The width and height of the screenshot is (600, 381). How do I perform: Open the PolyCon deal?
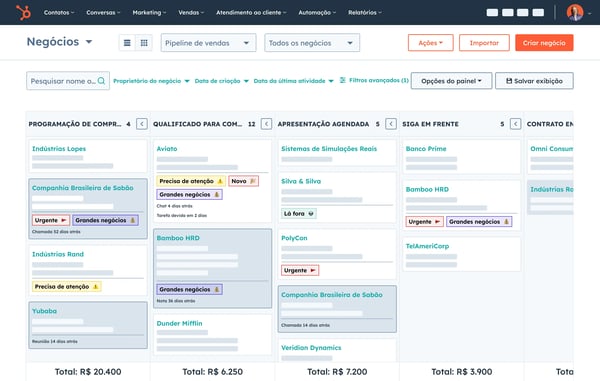(x=294, y=238)
